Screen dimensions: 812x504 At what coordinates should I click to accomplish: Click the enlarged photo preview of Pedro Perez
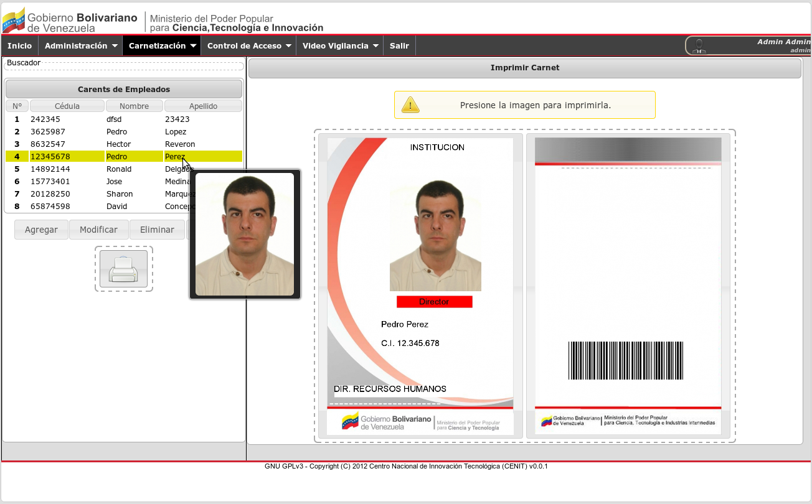coord(245,234)
